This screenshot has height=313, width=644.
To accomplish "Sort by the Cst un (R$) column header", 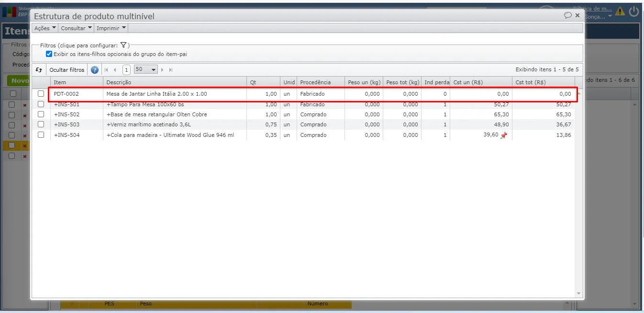I will tap(481, 82).
